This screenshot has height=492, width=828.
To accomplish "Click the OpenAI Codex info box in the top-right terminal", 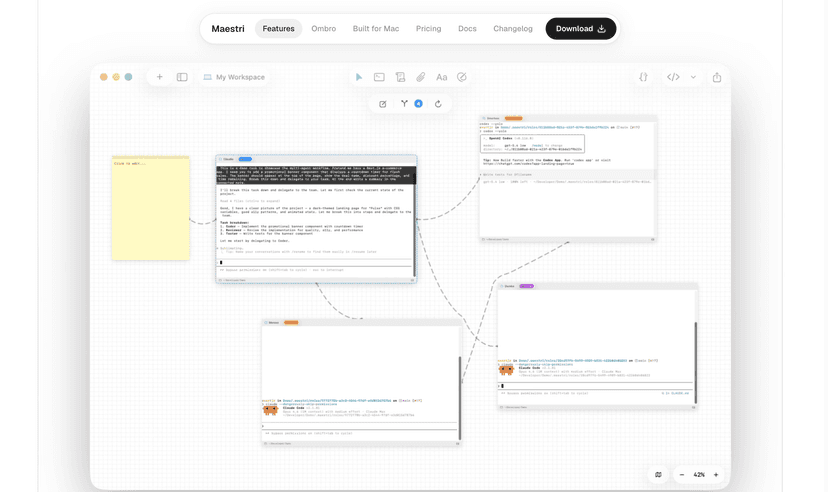I will [x=532, y=144].
